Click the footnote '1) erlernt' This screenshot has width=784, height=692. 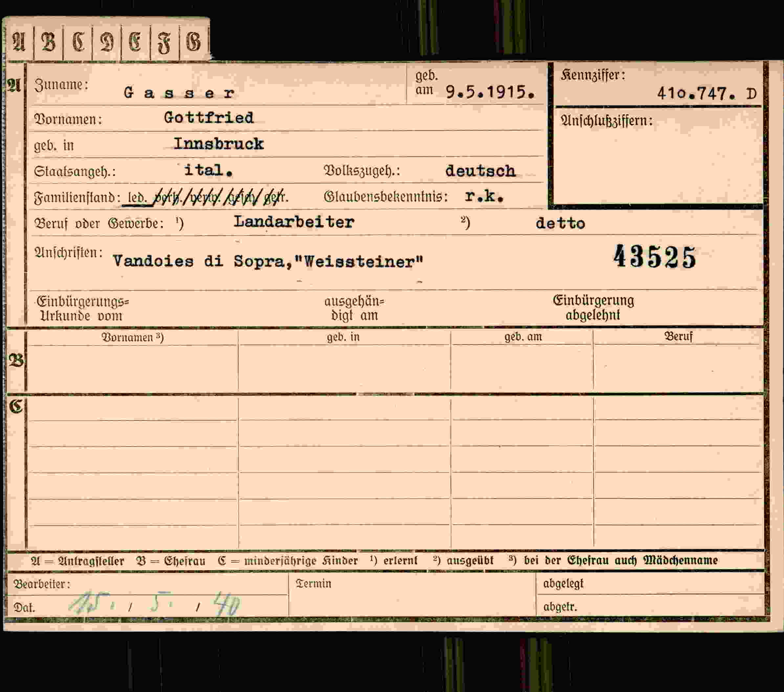point(394,561)
